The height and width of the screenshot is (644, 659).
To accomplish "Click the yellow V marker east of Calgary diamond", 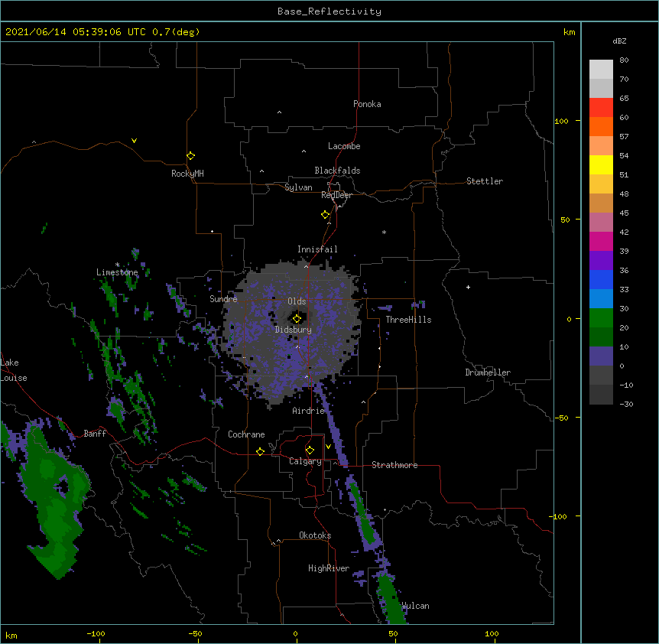I will (328, 447).
